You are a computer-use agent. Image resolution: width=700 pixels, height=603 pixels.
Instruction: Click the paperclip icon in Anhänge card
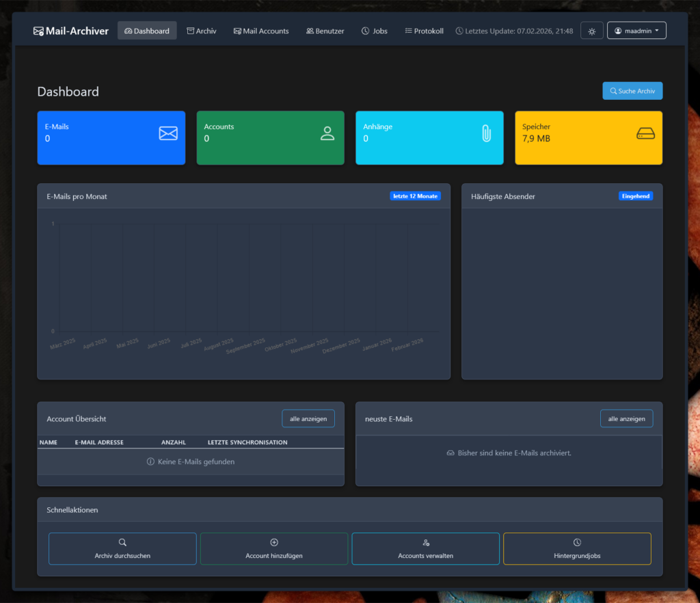coord(486,133)
